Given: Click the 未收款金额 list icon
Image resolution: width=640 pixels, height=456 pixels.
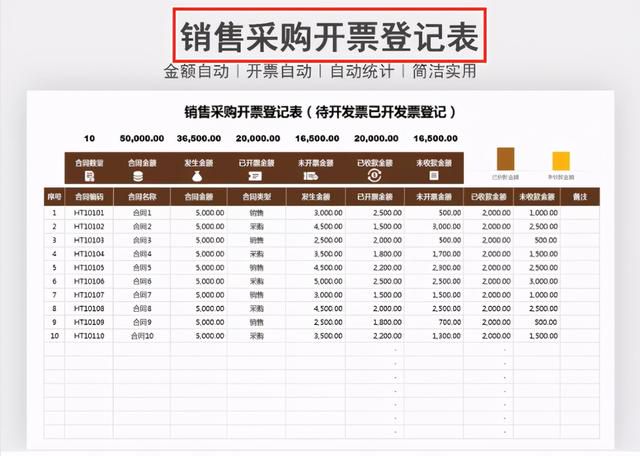Looking at the screenshot, I should tap(434, 176).
